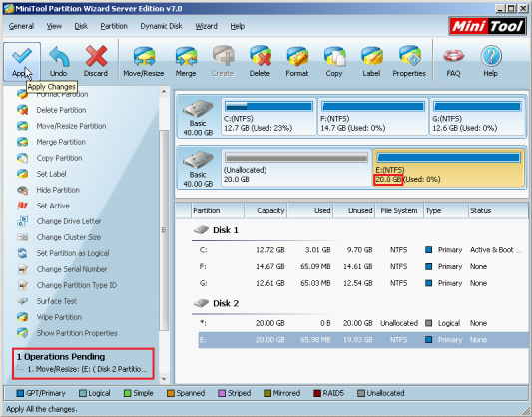Sort by the Used column header

click(x=310, y=210)
